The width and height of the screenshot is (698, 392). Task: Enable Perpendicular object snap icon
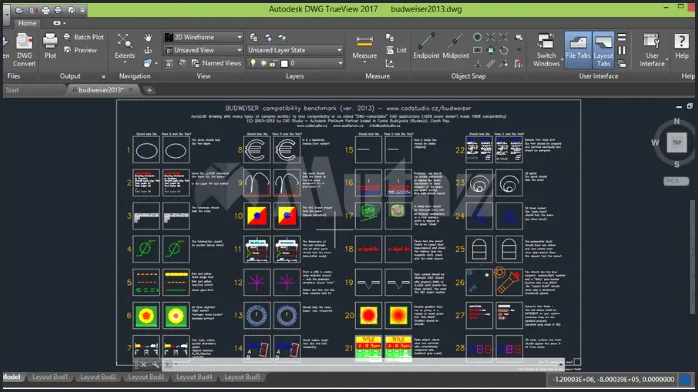coord(477,64)
